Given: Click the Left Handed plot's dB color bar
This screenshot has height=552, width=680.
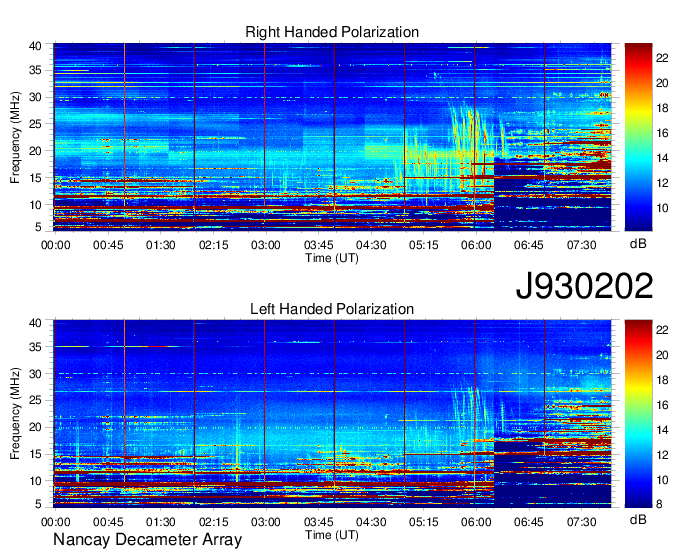Looking at the screenshot, I should click(638, 414).
